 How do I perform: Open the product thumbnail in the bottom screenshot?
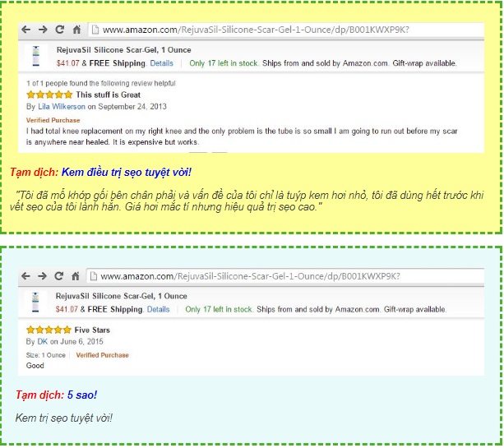tap(36, 303)
